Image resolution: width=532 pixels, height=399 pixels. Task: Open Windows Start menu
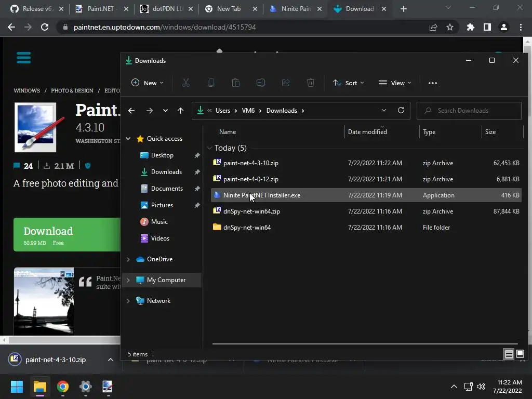(17, 387)
